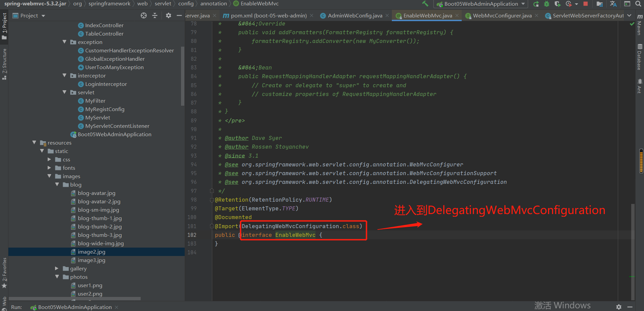The image size is (644, 311).
Task: Close the pom.xml editor tab
Action: coord(312,15)
